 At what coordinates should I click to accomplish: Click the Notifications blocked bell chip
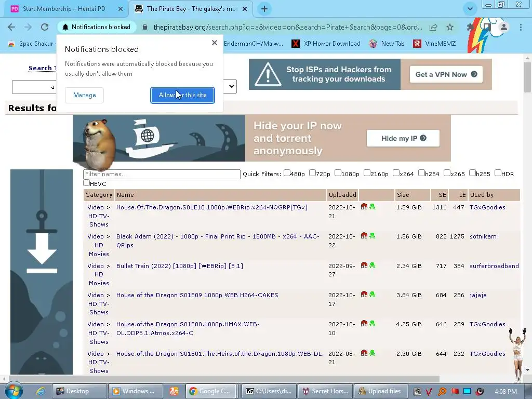pyautogui.click(x=96, y=27)
